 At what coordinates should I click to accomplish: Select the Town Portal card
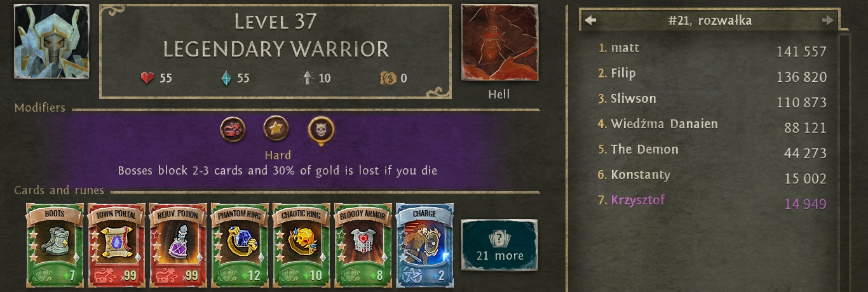[116, 245]
